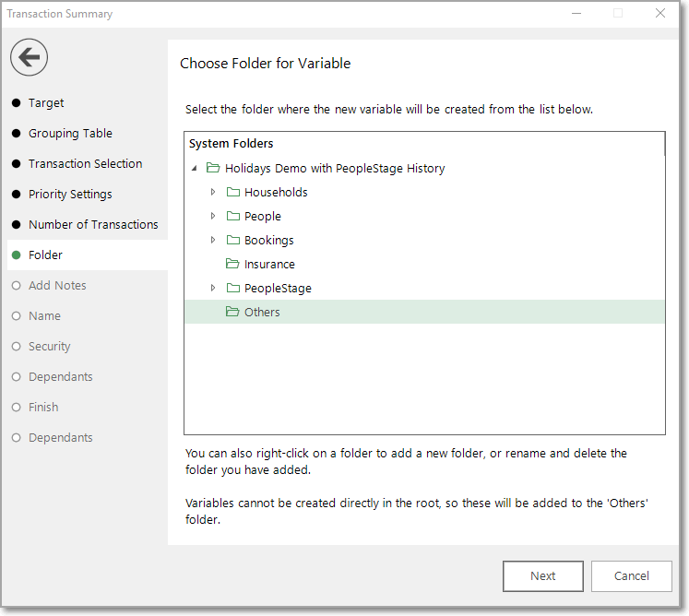Jump to Number of Transactions step
The width and height of the screenshot is (689, 616).
93,224
